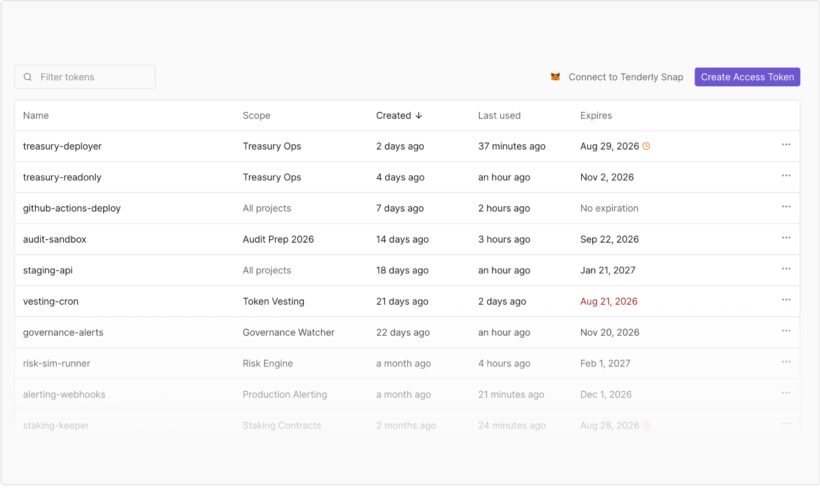
Task: Open actions menu for github-actions-deploy token
Action: pyautogui.click(x=786, y=207)
